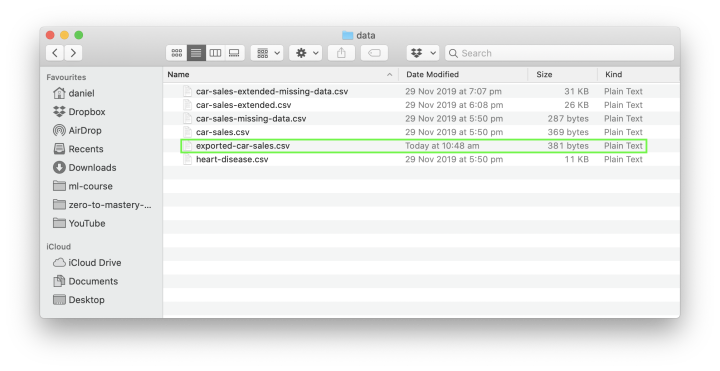
Task: Click into the Search field
Action: click(x=559, y=53)
